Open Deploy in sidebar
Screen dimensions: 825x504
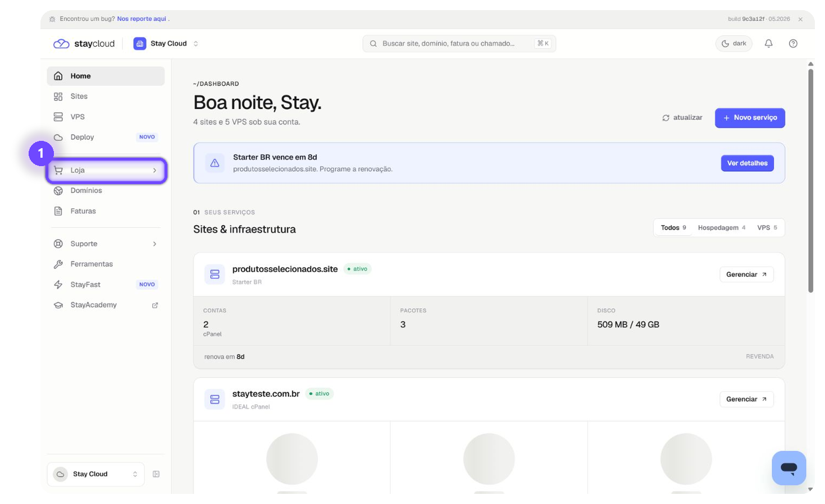coord(106,137)
